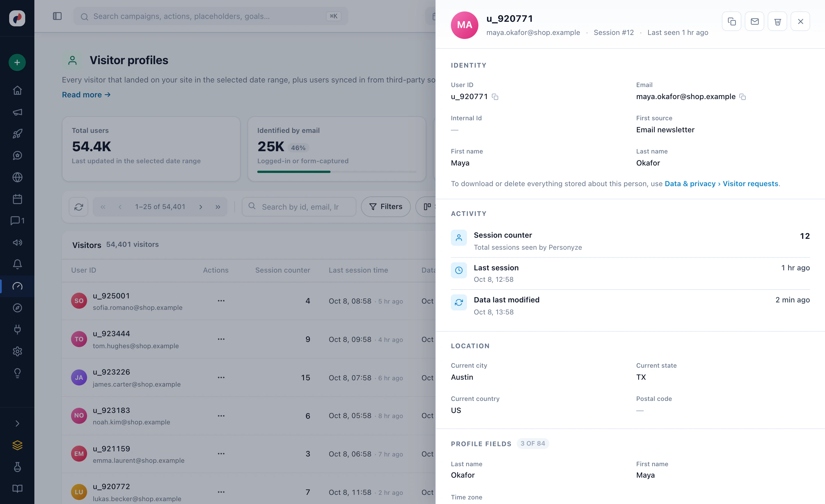
Task: Click the trash delete icon in the profile header
Action: pyautogui.click(x=777, y=21)
